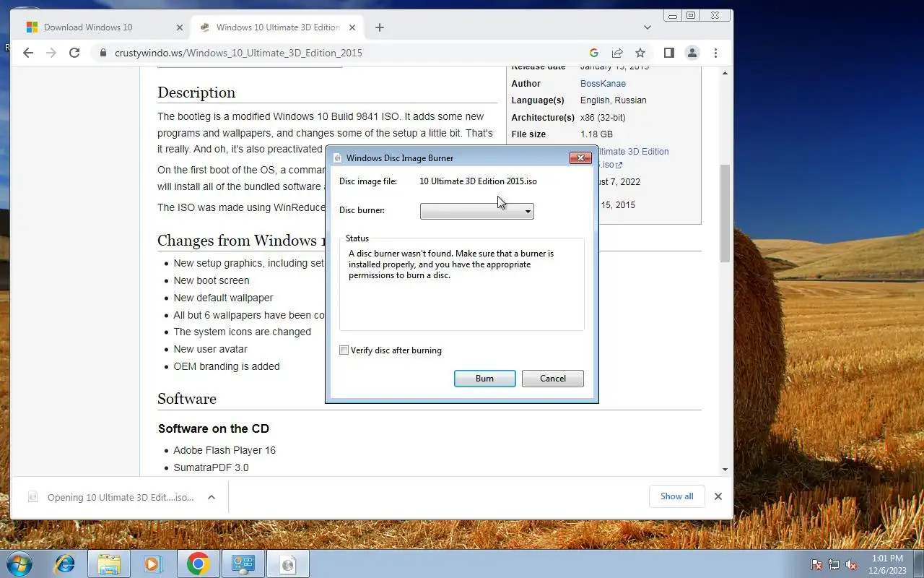Bookmark page with star icon
This screenshot has height=578, width=924.
click(640, 53)
